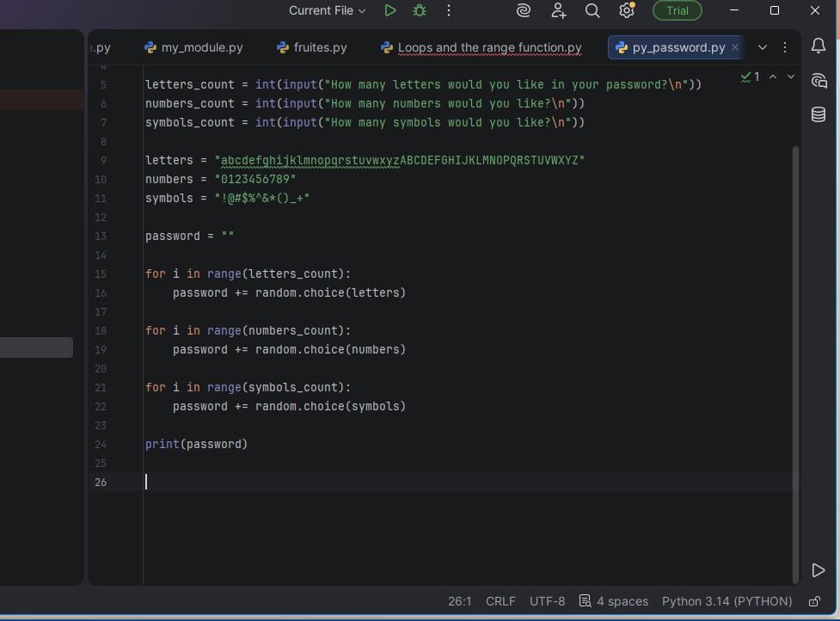The height and width of the screenshot is (621, 840).
Task: Click the inspections checkmark widget showing 1
Action: click(x=750, y=77)
